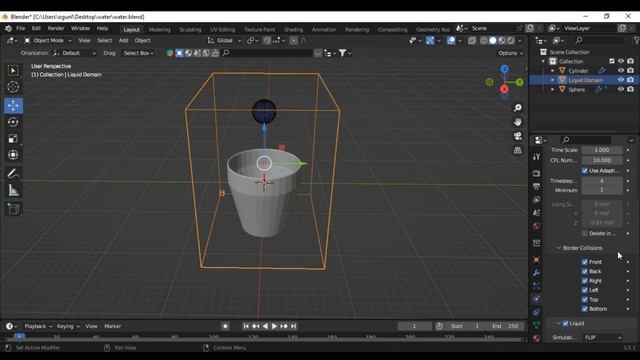Select the Select Box tool in toolbar

coord(13,71)
